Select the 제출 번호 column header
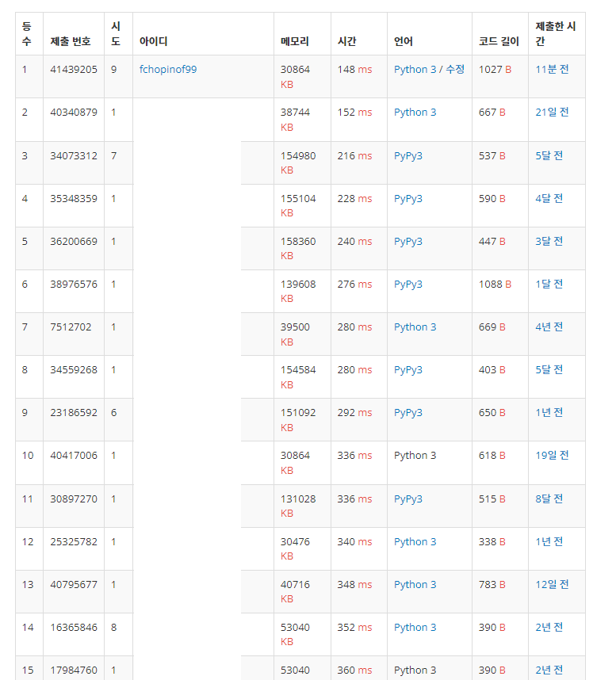Viewport: 616px width, 680px height. click(71, 41)
